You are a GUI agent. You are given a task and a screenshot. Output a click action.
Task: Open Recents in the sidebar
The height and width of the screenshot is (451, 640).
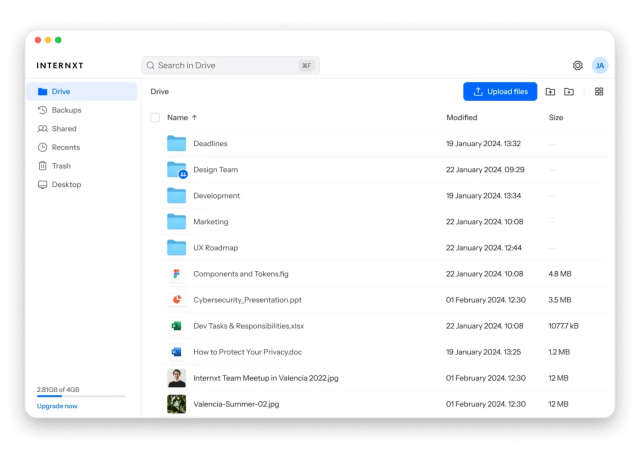coord(82,147)
